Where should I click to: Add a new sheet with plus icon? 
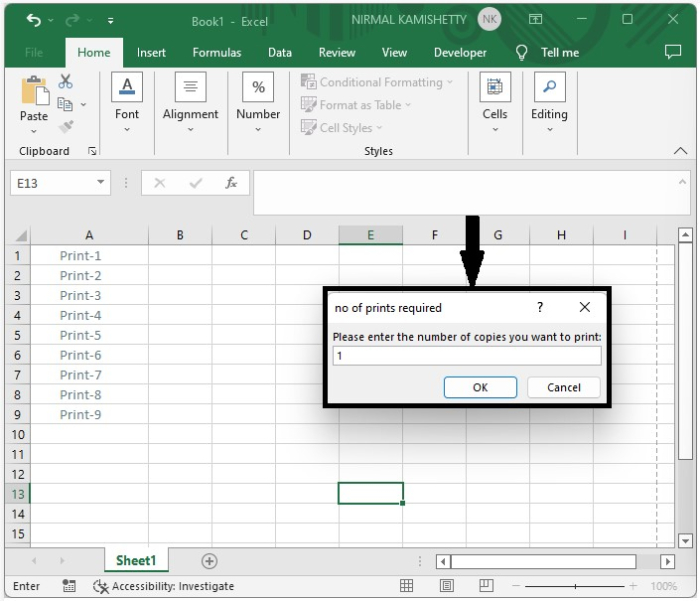point(209,561)
